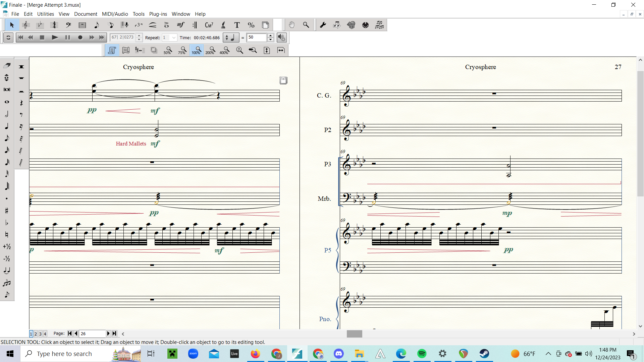Go to next page arrow

tap(108, 334)
